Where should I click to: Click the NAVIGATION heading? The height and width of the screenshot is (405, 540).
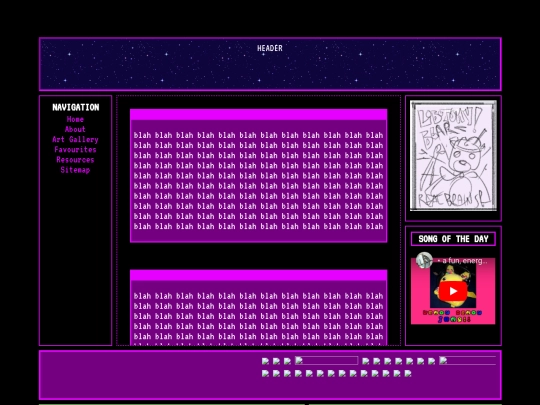click(75, 107)
